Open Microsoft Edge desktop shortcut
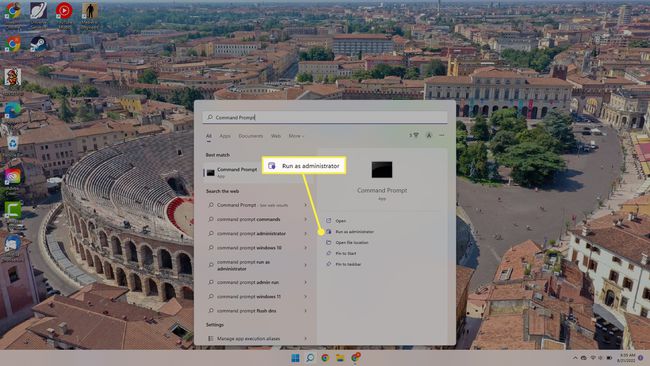This screenshot has height=366, width=650. pyautogui.click(x=13, y=110)
